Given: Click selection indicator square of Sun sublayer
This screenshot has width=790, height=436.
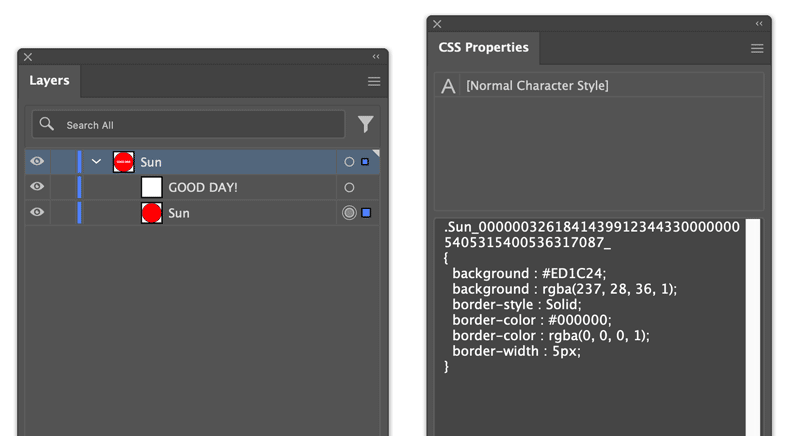Looking at the screenshot, I should [x=366, y=213].
